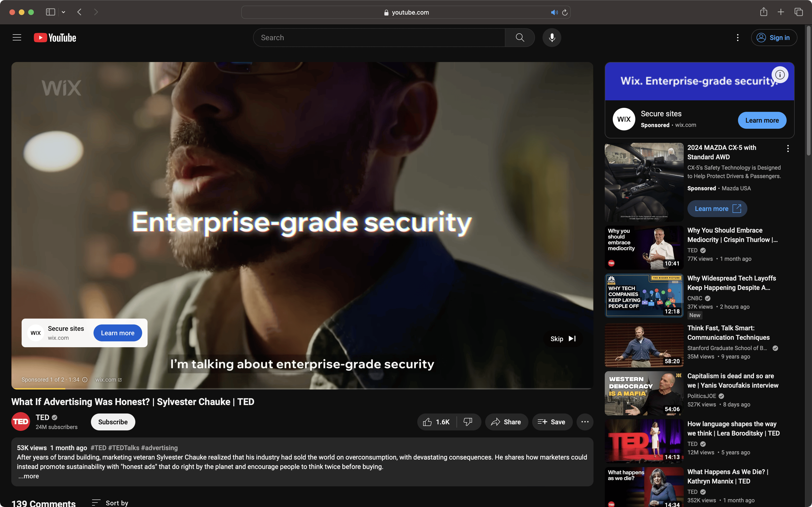Image resolution: width=812 pixels, height=507 pixels.
Task: Open the Wix ad info icon
Action: point(780,75)
